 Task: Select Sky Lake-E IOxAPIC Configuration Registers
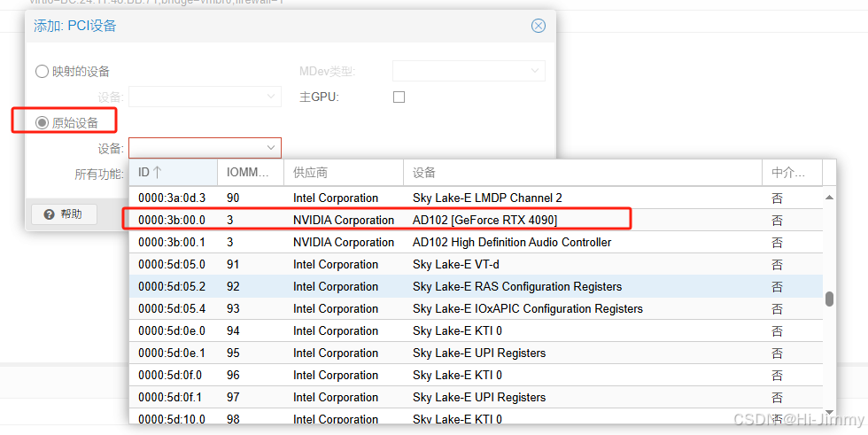click(477, 309)
